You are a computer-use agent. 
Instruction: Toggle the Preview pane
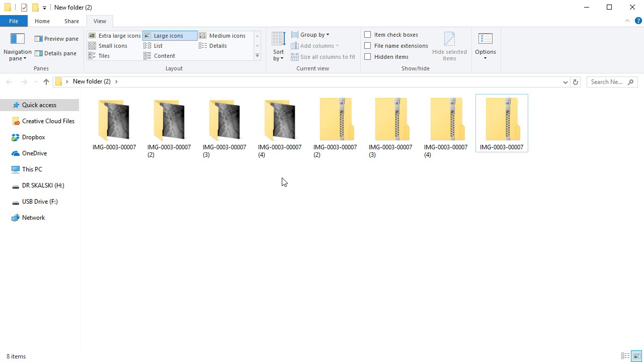coord(56,39)
